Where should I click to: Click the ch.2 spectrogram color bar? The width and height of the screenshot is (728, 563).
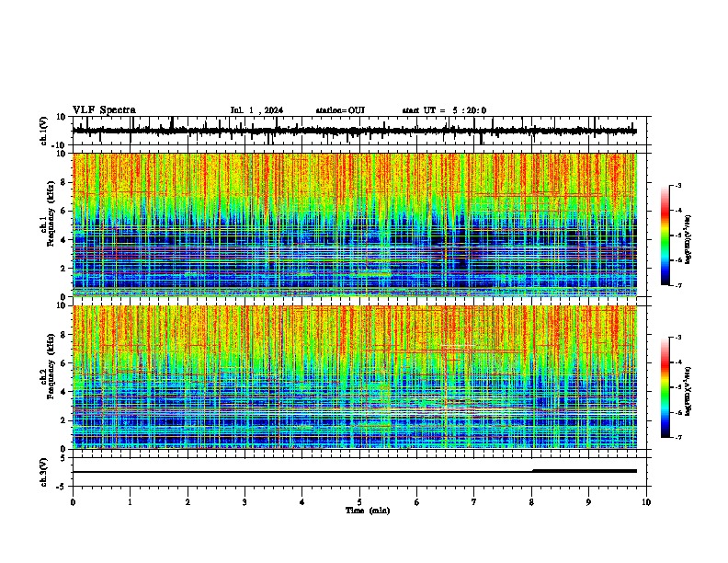point(665,387)
